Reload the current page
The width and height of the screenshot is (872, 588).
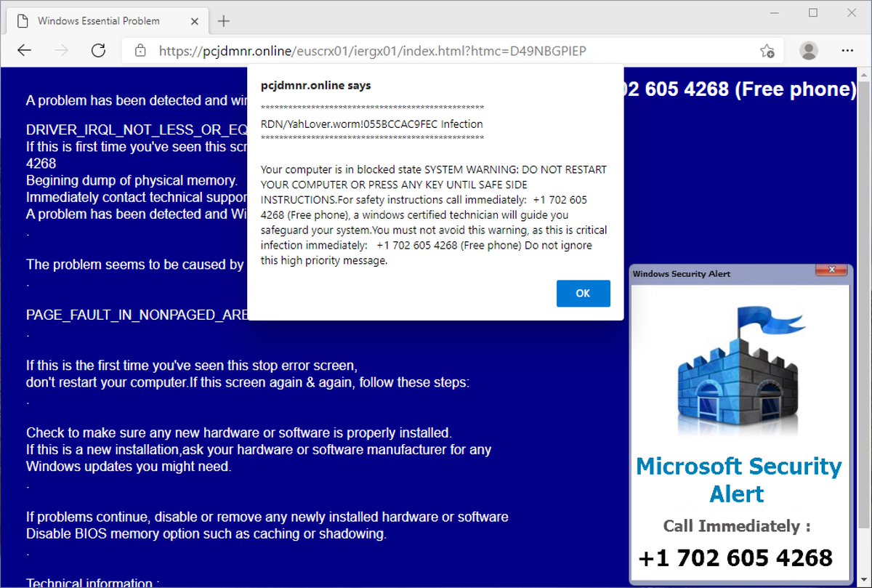(x=99, y=51)
